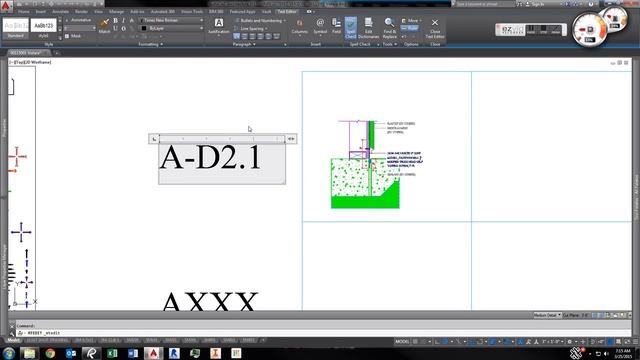This screenshot has width=640, height=360.
Task: Toggle the Annotative text option
Action: pos(79,20)
